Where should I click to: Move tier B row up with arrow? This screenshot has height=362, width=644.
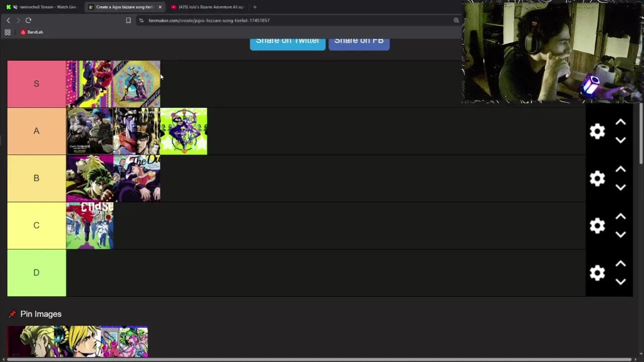point(620,169)
